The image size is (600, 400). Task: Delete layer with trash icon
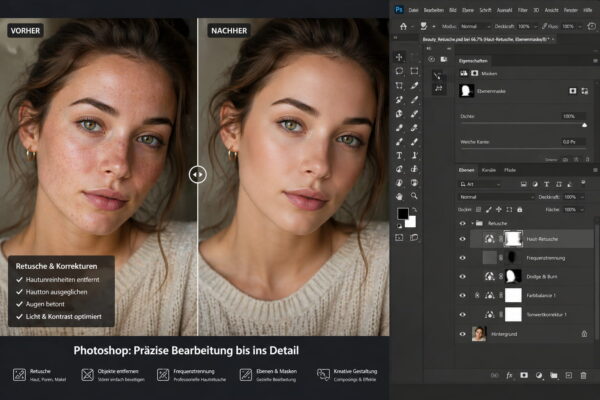point(583,376)
